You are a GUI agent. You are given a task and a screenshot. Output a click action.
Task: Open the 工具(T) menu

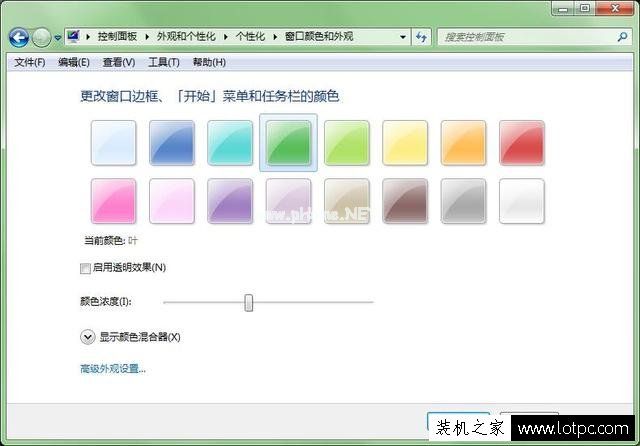164,62
